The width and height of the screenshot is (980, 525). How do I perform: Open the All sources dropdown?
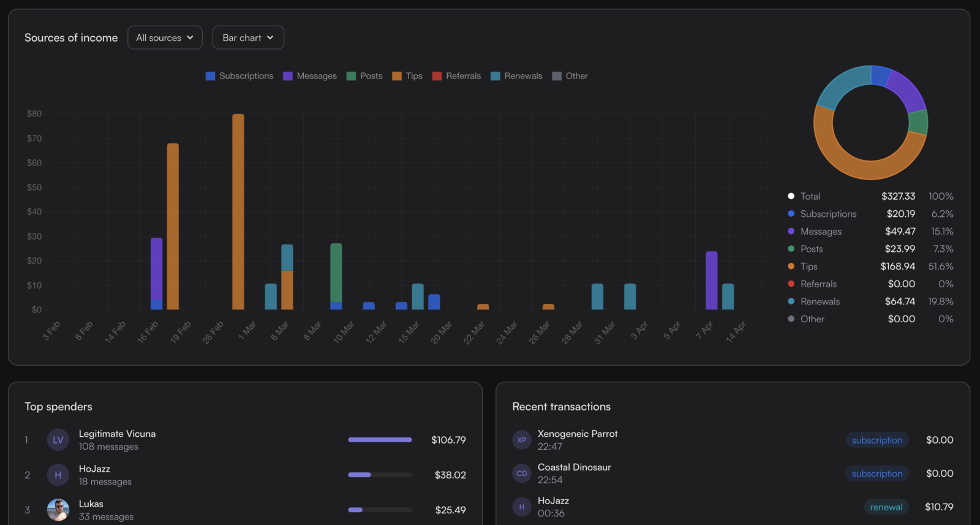[x=165, y=37]
